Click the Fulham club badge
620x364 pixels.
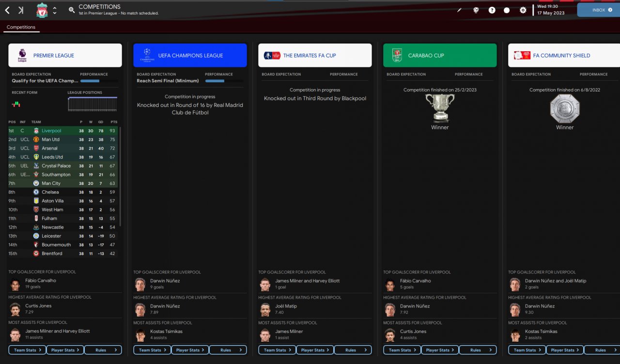36,218
